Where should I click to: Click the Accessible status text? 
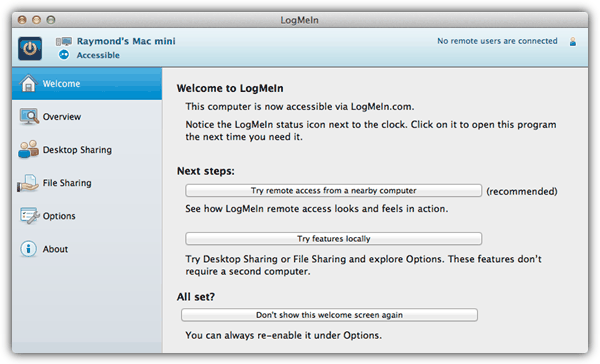pyautogui.click(x=98, y=55)
